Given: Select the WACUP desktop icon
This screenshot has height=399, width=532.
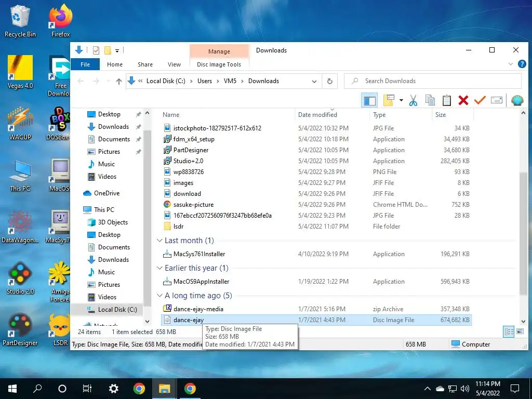Looking at the screenshot, I should (20, 123).
